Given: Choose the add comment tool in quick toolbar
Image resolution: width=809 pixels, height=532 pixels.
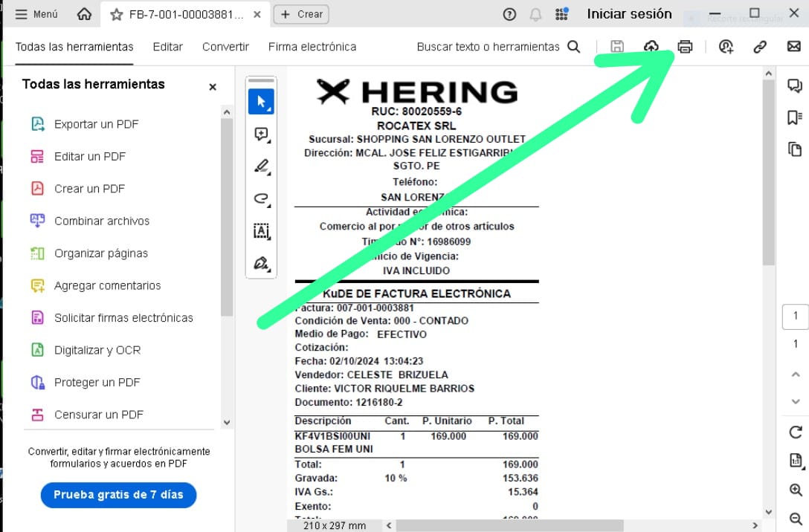Looking at the screenshot, I should (x=261, y=134).
